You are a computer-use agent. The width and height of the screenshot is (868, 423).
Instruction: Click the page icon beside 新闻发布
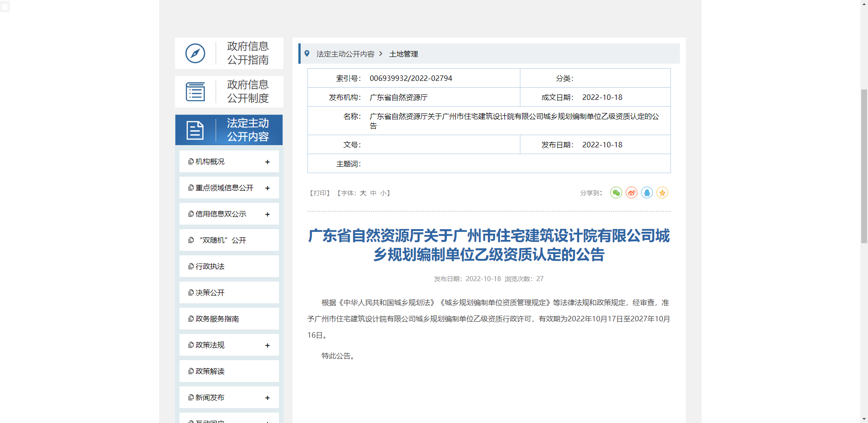click(x=191, y=397)
